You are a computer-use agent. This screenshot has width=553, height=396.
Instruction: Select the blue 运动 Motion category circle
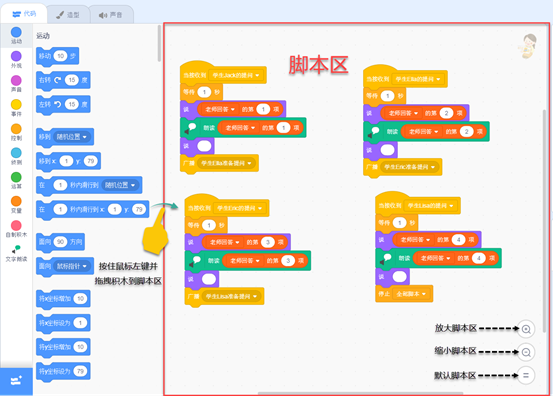(16, 32)
